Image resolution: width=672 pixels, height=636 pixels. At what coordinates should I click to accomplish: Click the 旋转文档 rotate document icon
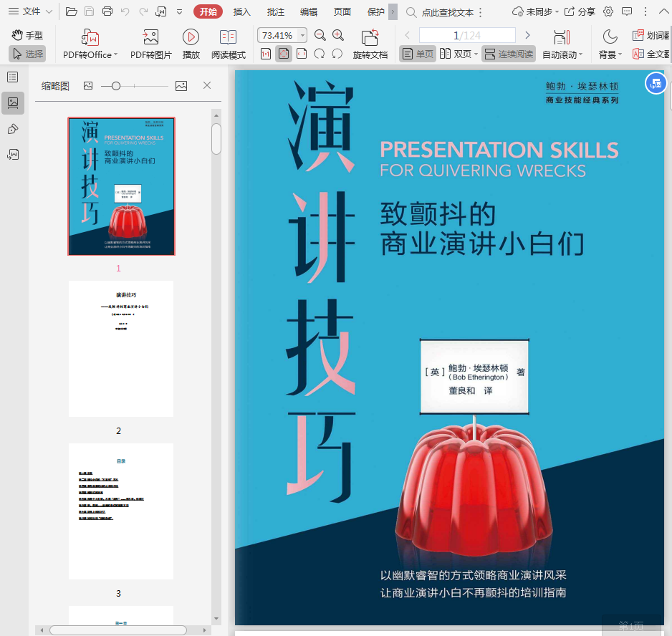click(370, 38)
